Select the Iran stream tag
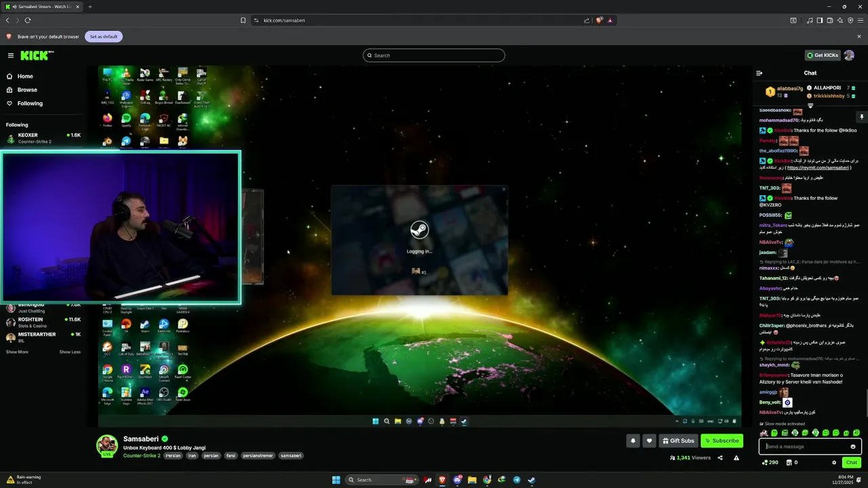This screenshot has height=488, width=868. tap(192, 456)
